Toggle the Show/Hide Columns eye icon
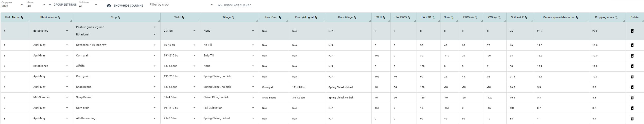 tap(109, 6)
